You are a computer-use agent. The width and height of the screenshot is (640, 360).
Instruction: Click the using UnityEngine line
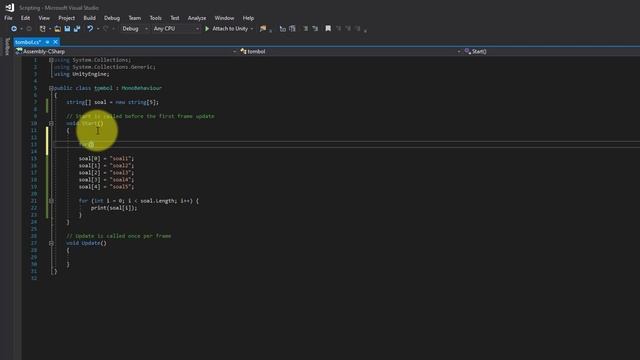(82, 74)
